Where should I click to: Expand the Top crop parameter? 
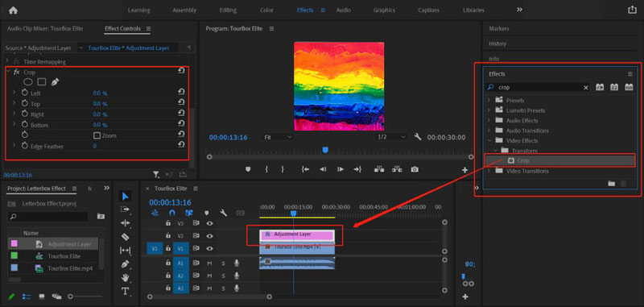tap(14, 104)
